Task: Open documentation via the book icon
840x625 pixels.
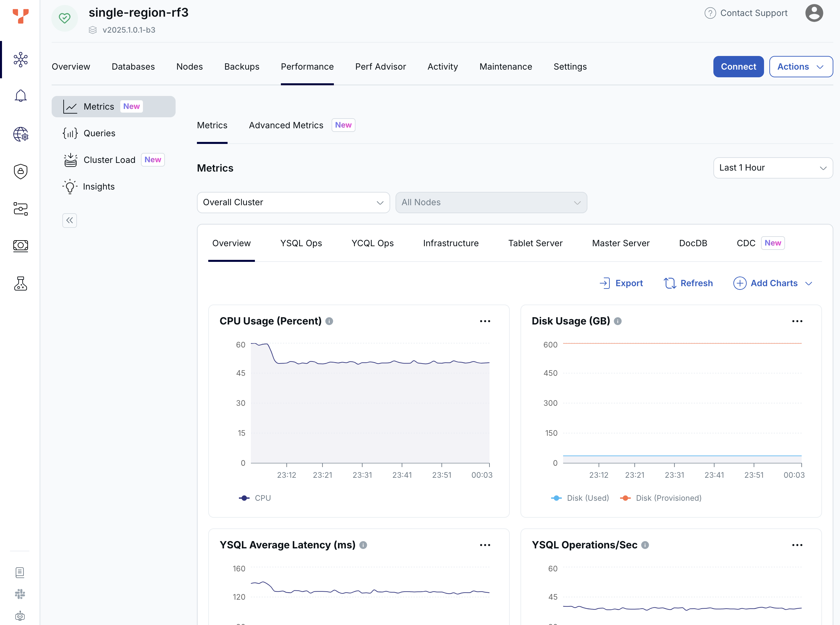Action: pos(20,572)
